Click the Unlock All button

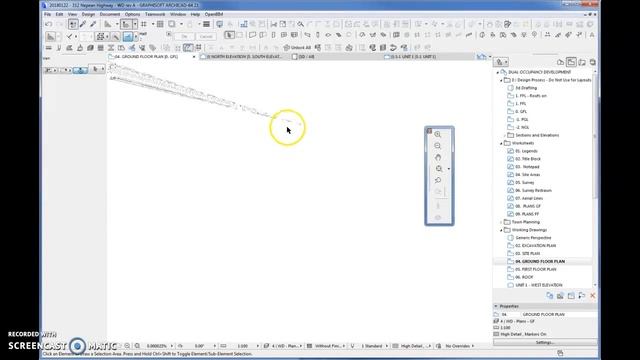(x=297, y=48)
